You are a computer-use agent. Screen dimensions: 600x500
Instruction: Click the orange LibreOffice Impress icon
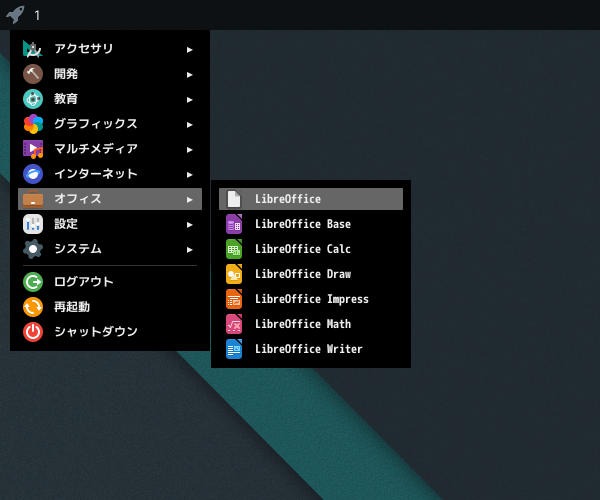point(234,299)
